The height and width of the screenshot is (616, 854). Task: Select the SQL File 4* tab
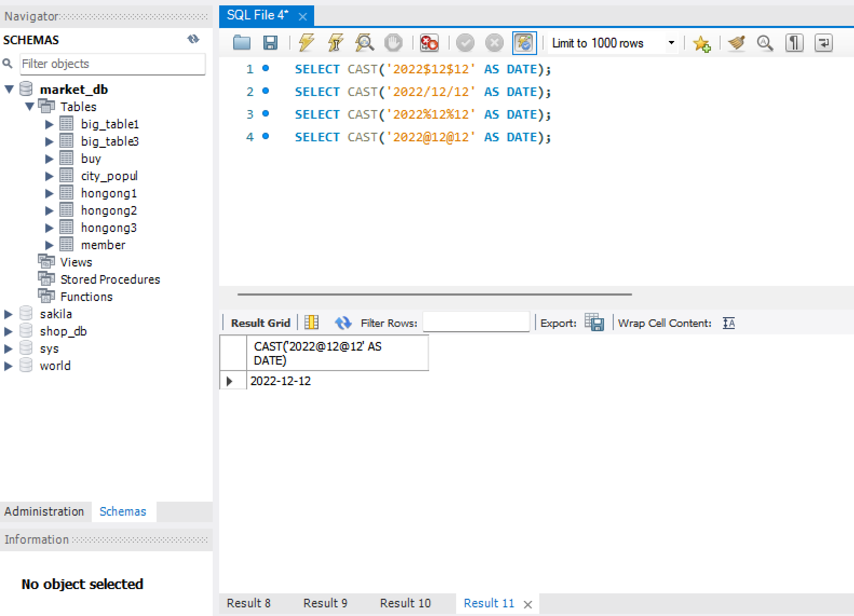click(x=257, y=15)
